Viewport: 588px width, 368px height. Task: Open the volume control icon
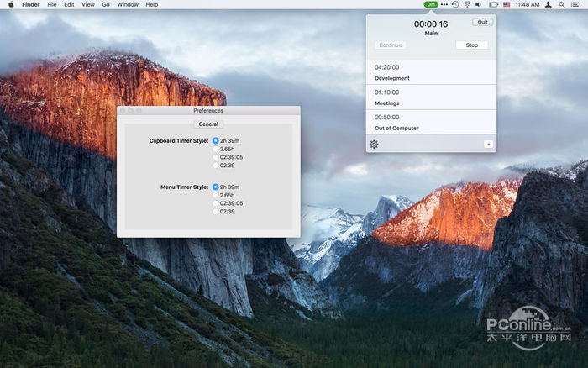(479, 4)
